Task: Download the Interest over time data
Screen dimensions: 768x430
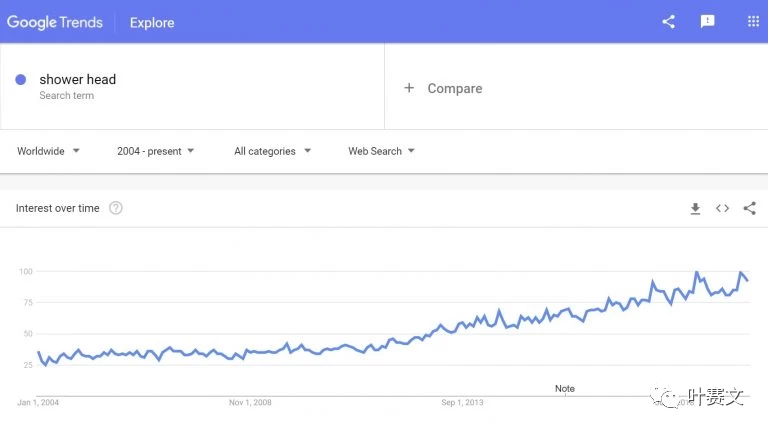Action: pos(695,209)
